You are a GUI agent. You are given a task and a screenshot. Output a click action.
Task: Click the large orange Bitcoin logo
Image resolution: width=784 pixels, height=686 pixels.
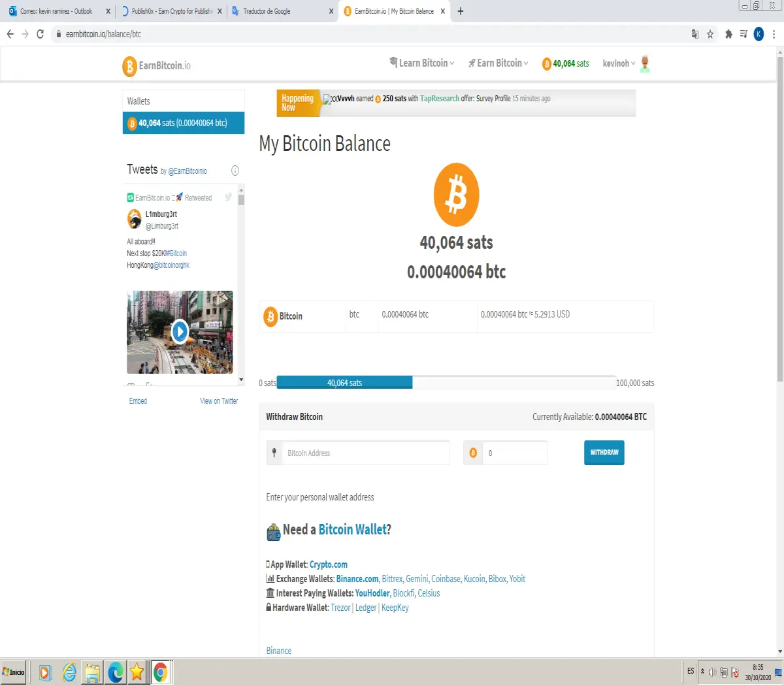[457, 195]
